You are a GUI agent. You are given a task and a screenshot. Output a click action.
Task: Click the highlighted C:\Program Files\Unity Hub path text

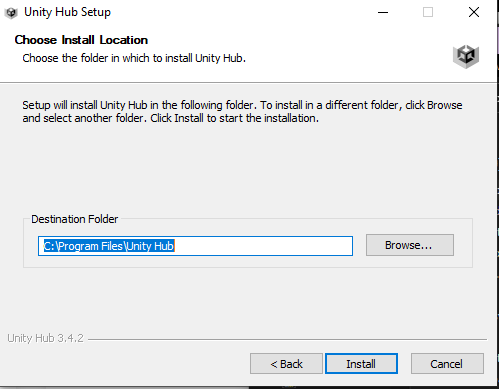[x=109, y=246]
